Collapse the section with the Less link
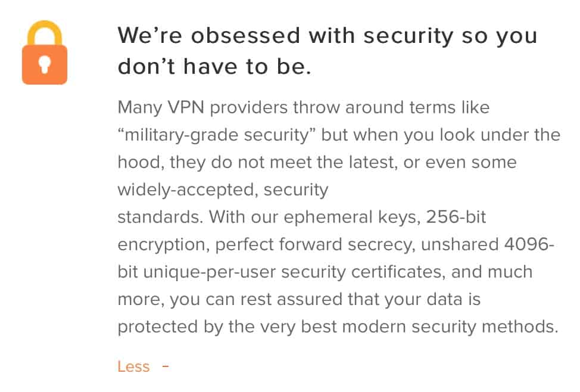This screenshot has width=580, height=392. [133, 366]
